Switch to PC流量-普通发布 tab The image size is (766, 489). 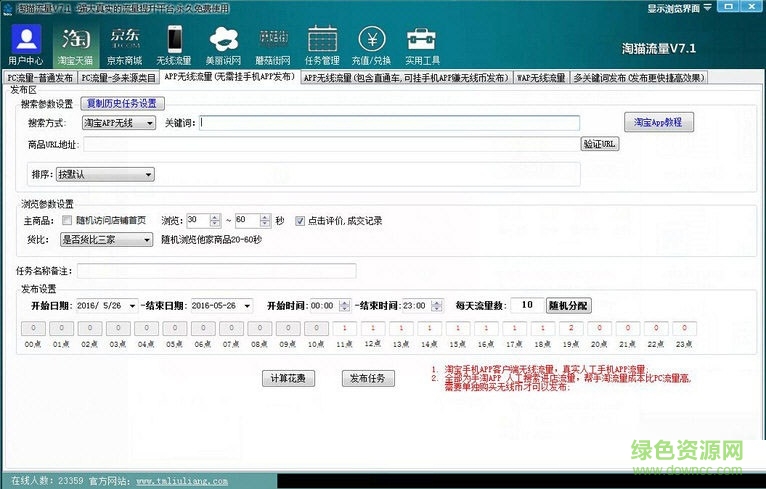pos(40,78)
